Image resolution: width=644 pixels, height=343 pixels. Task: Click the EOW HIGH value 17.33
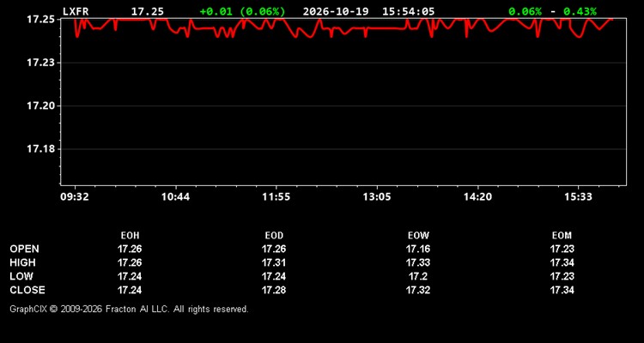pyautogui.click(x=418, y=262)
